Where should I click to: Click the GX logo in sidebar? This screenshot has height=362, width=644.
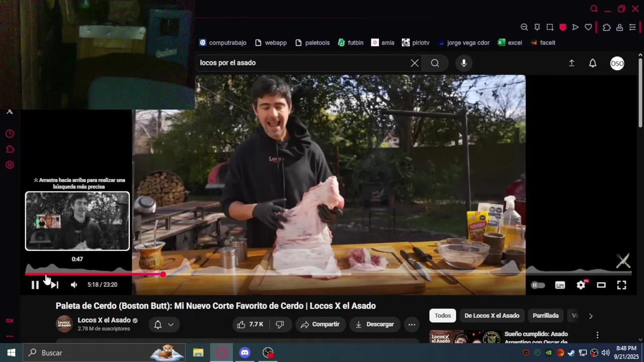pyautogui.click(x=10, y=321)
